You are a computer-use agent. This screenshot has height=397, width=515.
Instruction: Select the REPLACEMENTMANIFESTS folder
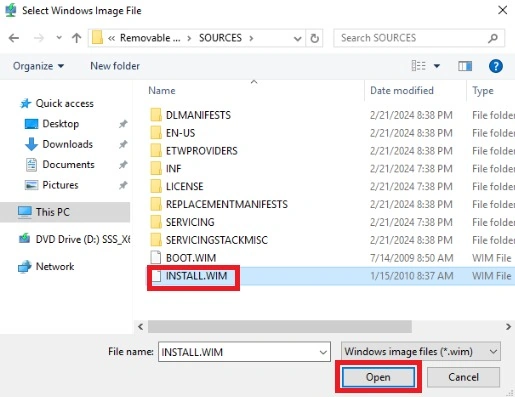point(227,204)
